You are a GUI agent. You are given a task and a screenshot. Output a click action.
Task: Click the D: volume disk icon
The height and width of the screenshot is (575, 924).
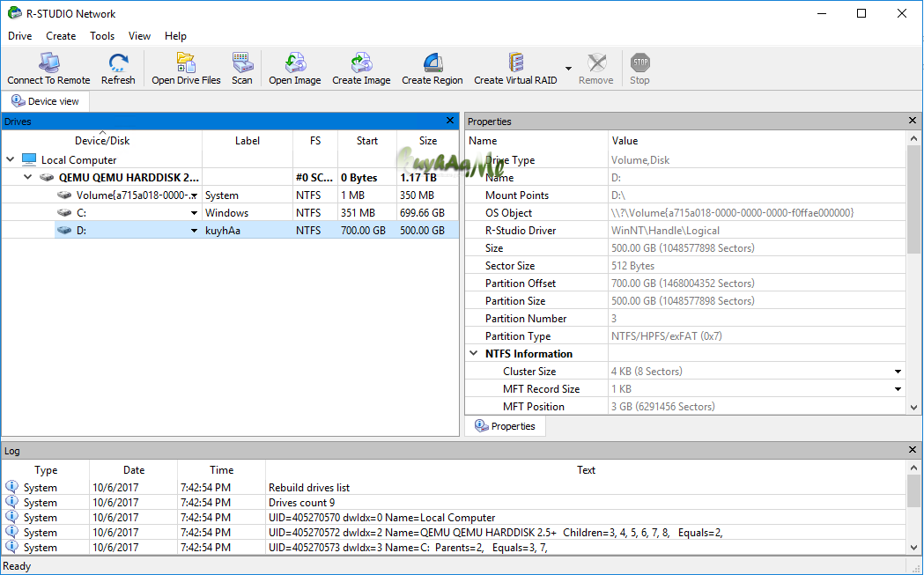[x=64, y=231]
